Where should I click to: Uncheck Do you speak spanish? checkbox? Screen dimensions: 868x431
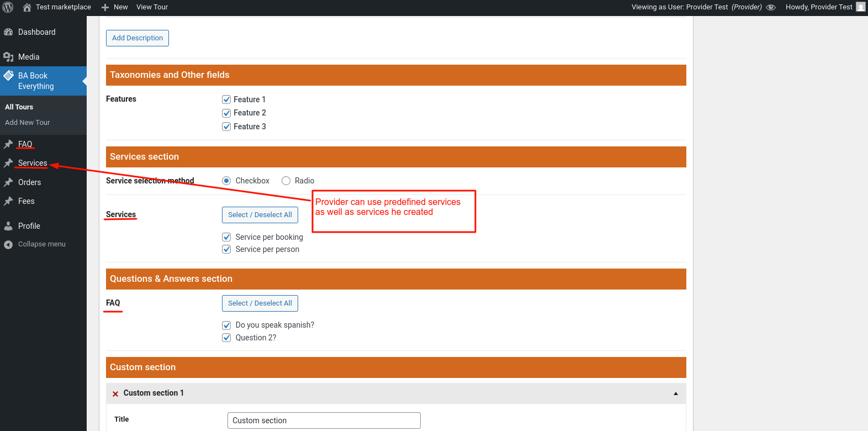[x=226, y=325]
